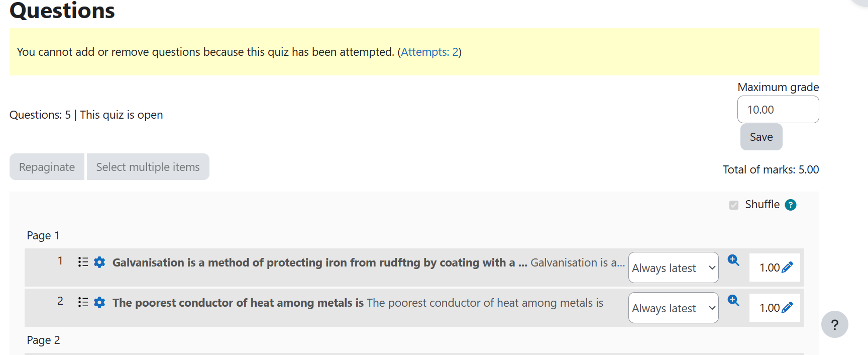Screen dimensions: 868x355
Task: Open version dropdown for question 1
Action: [x=674, y=268]
